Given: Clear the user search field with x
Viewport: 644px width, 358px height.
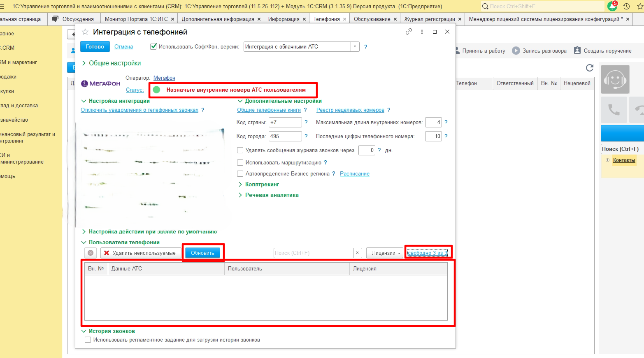Looking at the screenshot, I should 358,253.
